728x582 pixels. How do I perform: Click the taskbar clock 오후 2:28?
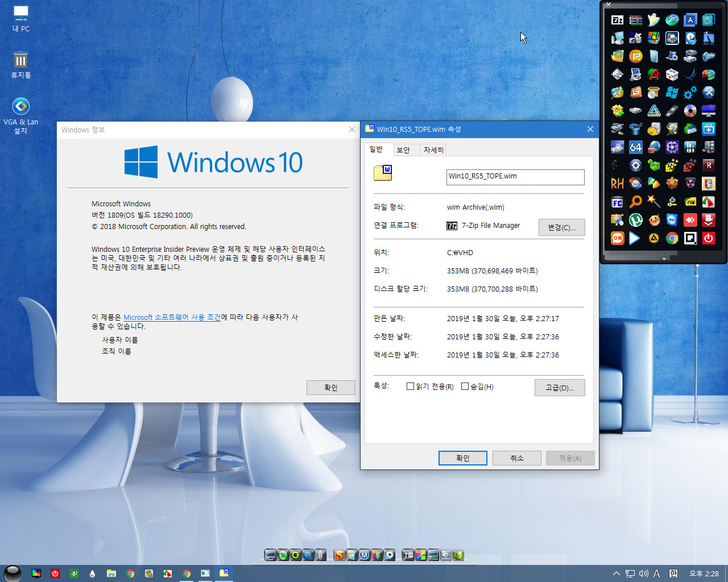pos(704,573)
